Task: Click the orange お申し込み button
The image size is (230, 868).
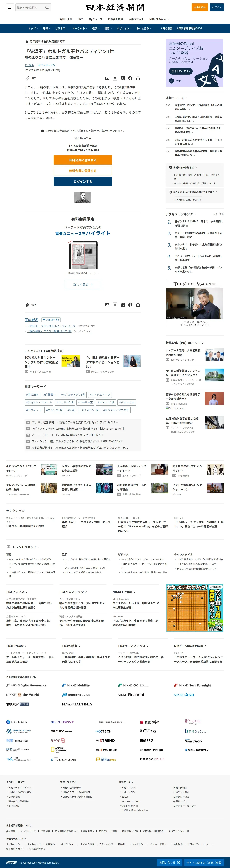Action: [x=200, y=7]
